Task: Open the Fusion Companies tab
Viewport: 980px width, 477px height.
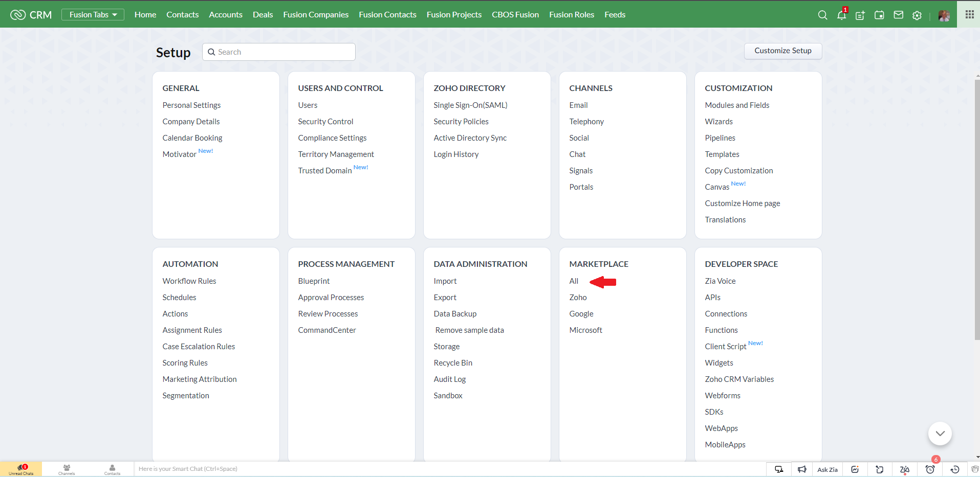Action: (316, 15)
